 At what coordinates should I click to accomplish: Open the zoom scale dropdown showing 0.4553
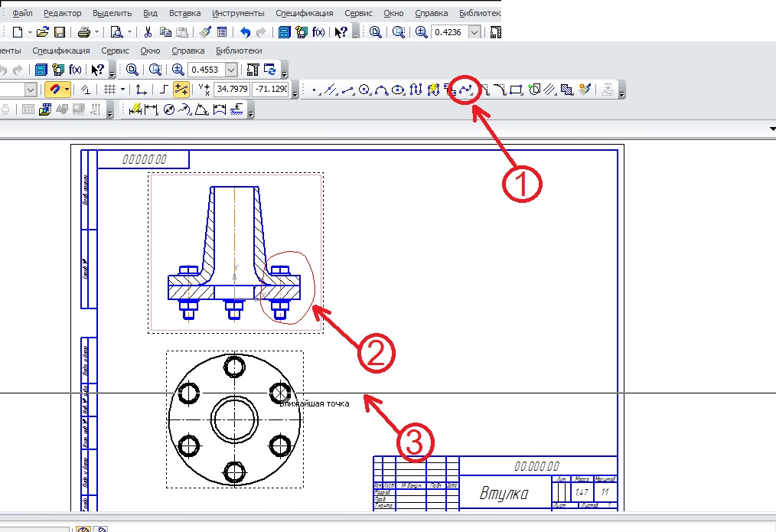pos(232,70)
